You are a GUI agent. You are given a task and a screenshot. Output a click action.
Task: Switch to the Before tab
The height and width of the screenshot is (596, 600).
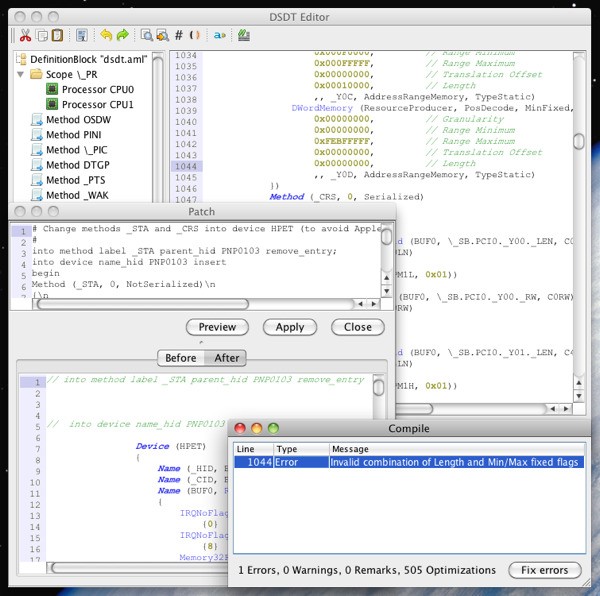pyautogui.click(x=181, y=358)
